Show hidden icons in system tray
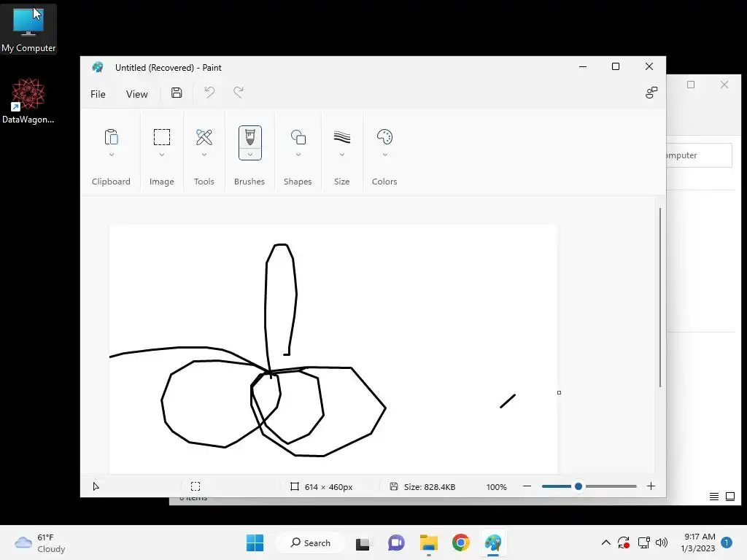Image resolution: width=747 pixels, height=560 pixels. [x=606, y=542]
